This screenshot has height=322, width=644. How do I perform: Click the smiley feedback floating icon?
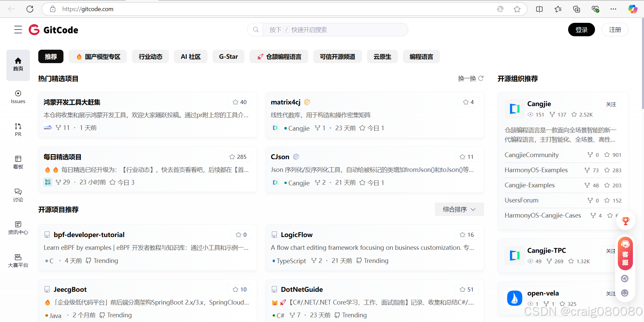pos(625,293)
